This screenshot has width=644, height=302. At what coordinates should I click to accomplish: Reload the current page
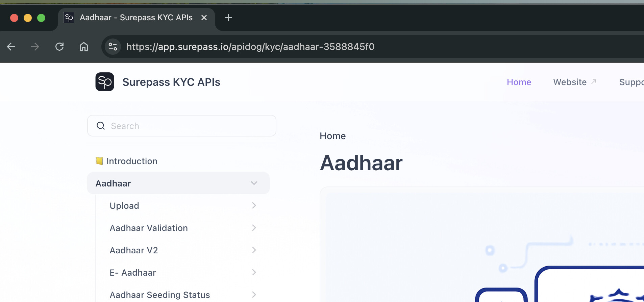(59, 47)
